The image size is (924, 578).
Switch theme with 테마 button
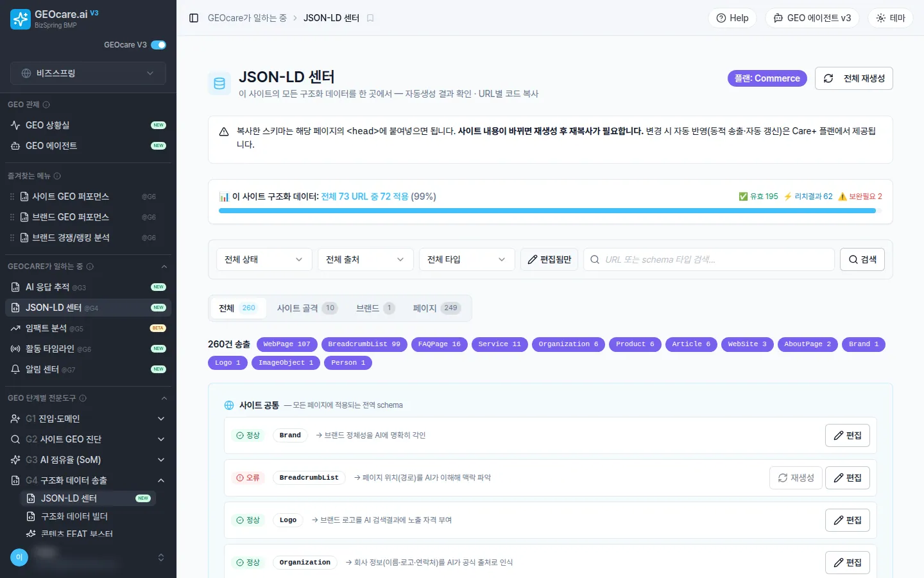click(891, 18)
